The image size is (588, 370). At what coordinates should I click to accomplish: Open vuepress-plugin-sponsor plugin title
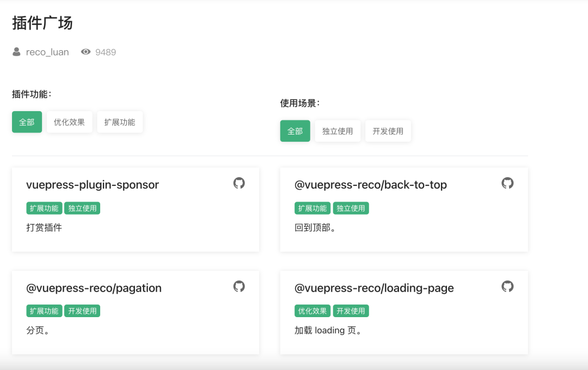coord(93,185)
